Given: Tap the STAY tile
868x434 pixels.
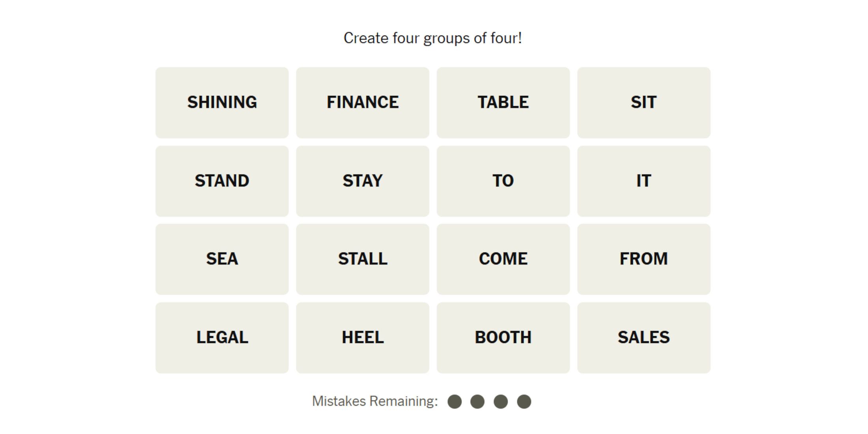Looking at the screenshot, I should (363, 181).
